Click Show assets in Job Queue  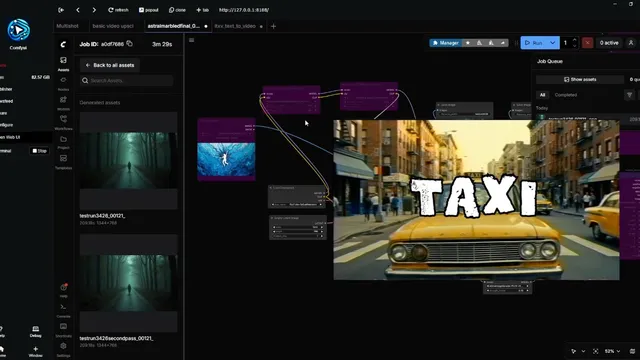pyautogui.click(x=580, y=80)
